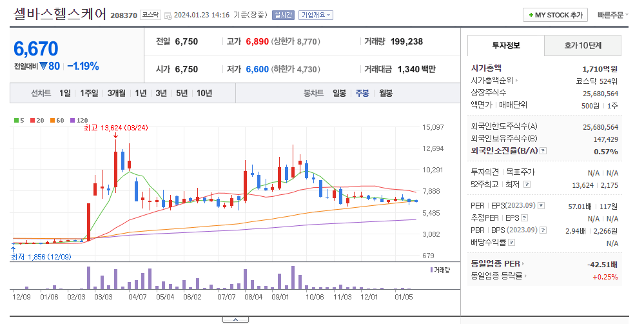Select the 3개월 line chart period

tap(117, 94)
